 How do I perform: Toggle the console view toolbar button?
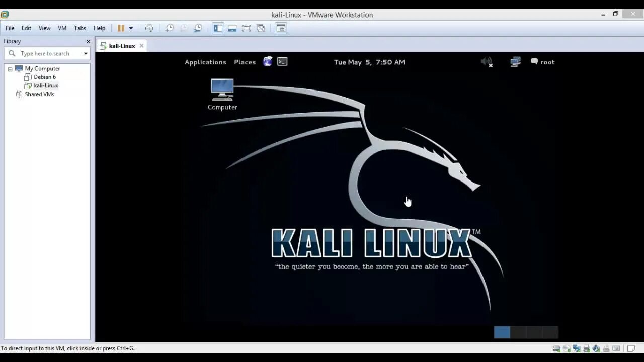[x=281, y=28]
